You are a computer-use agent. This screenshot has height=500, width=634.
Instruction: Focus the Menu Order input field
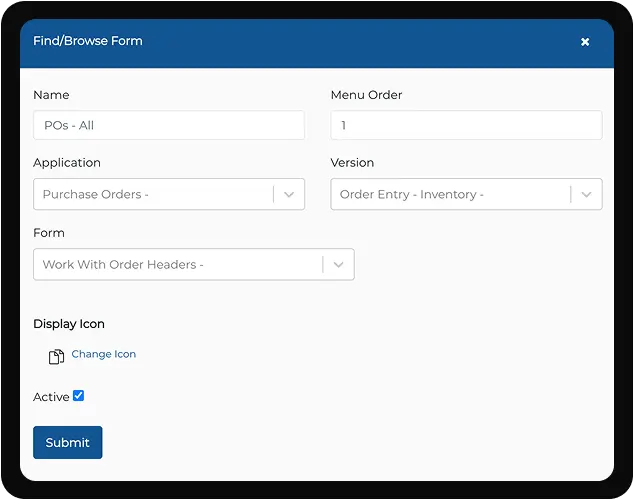(x=466, y=125)
